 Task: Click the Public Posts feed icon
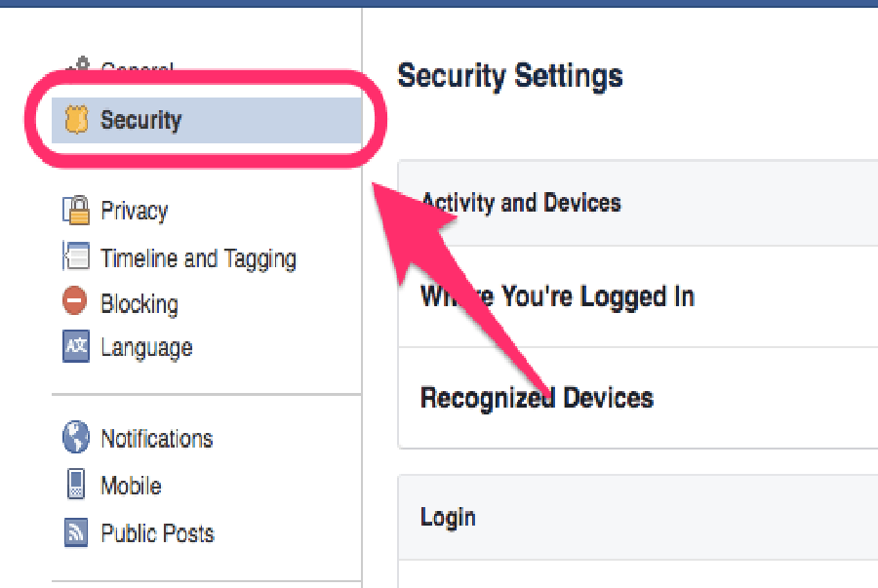[76, 532]
